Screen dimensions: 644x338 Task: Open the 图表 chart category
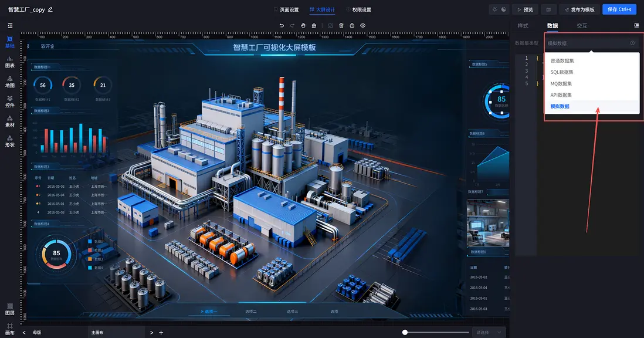[x=10, y=62]
